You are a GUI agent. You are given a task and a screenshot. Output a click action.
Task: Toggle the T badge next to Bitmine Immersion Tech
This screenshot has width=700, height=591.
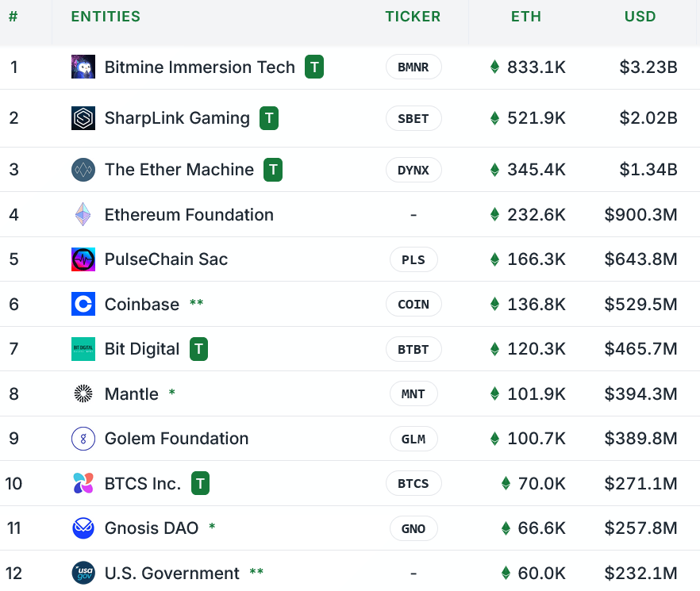(314, 67)
